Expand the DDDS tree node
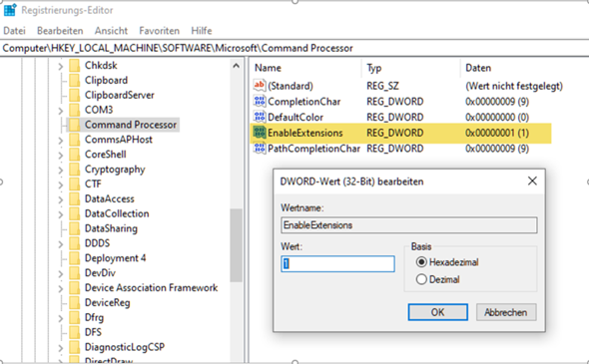 (61, 244)
